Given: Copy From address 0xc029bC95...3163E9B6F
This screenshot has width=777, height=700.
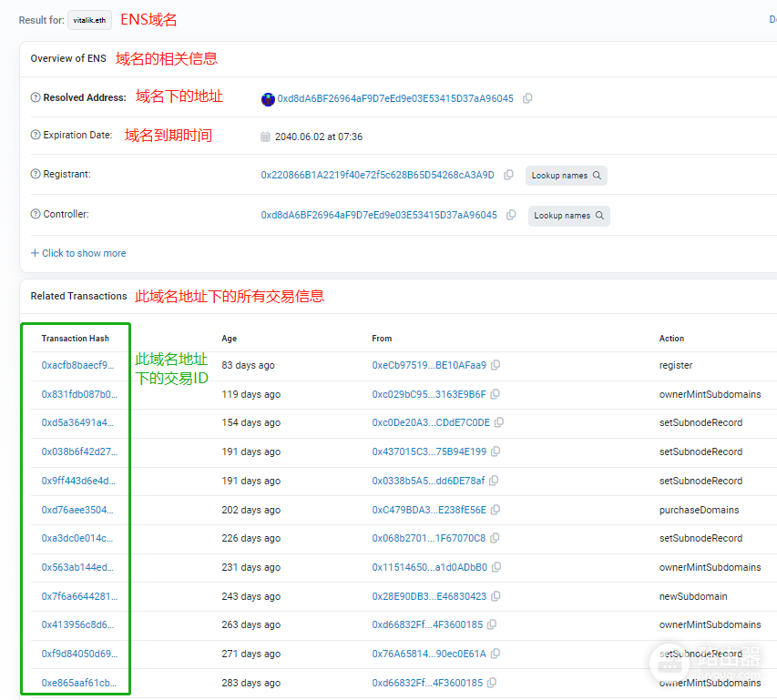Looking at the screenshot, I should [x=495, y=394].
